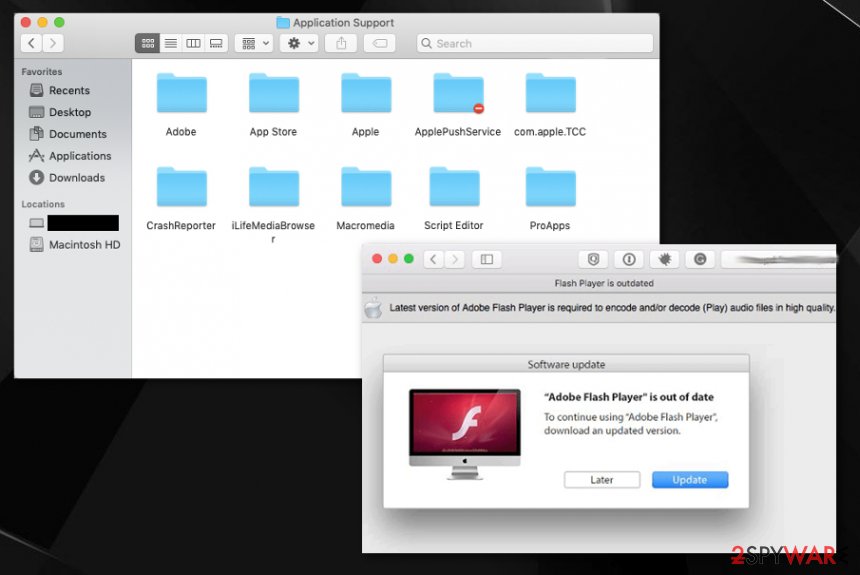Click the bug extension icon in browser
The height and width of the screenshot is (575, 860).
tap(664, 259)
